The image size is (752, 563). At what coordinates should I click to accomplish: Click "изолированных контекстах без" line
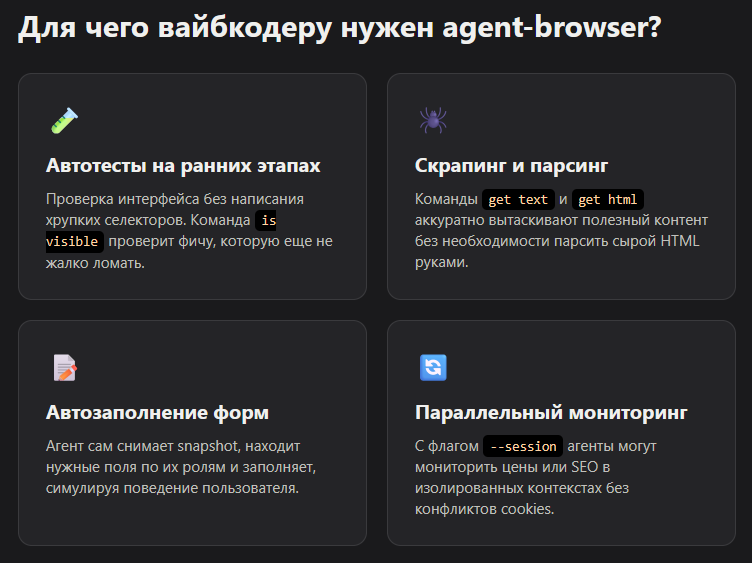522,488
